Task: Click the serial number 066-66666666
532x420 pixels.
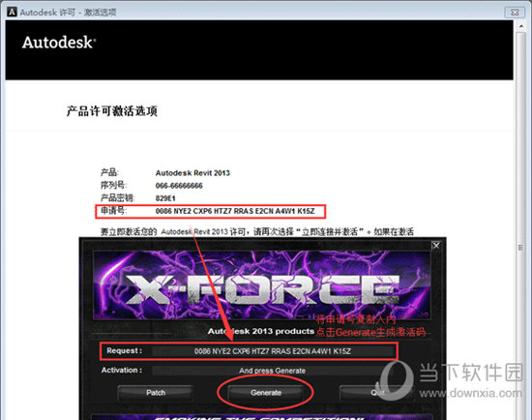Action: click(179, 186)
